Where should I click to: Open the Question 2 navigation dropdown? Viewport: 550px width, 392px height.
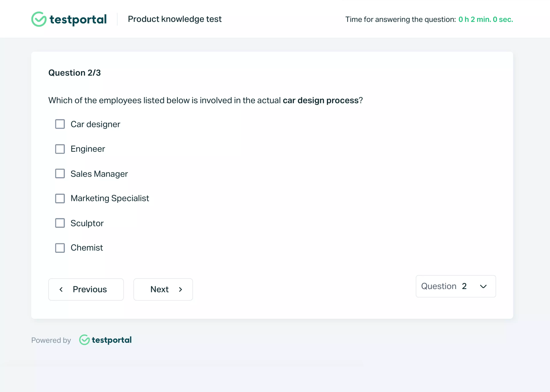(x=456, y=287)
